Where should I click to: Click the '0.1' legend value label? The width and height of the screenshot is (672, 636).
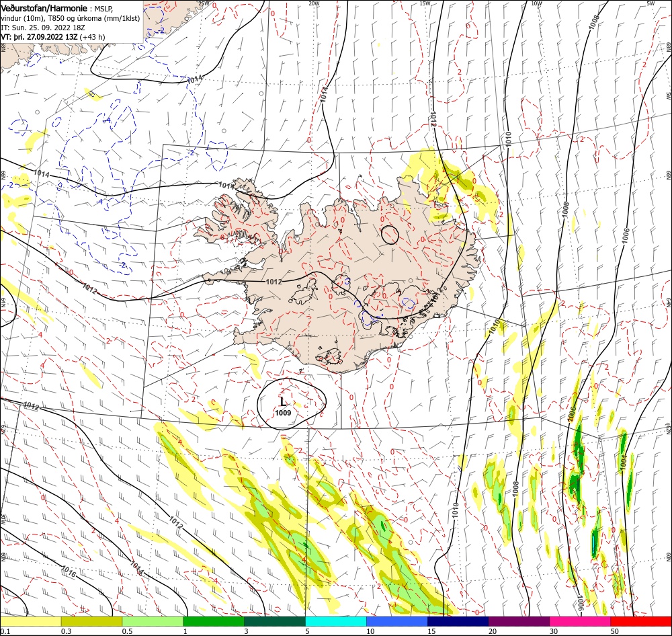(5, 631)
